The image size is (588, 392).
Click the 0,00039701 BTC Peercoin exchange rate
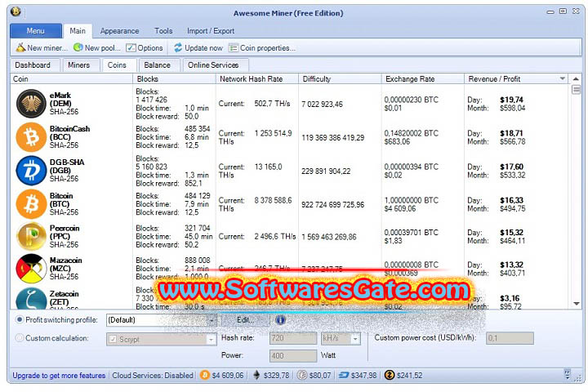pyautogui.click(x=411, y=233)
